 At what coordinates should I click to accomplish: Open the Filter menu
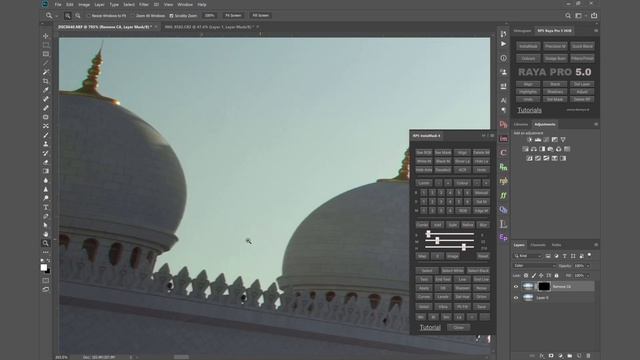[x=144, y=4]
